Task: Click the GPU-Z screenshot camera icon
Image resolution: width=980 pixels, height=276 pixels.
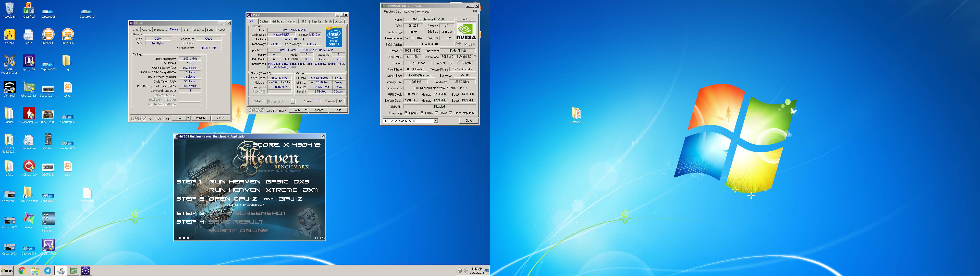Action: (x=475, y=11)
